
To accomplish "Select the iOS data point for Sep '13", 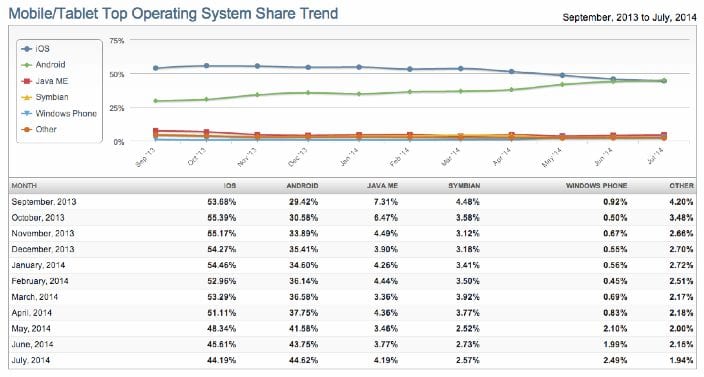I will (156, 68).
